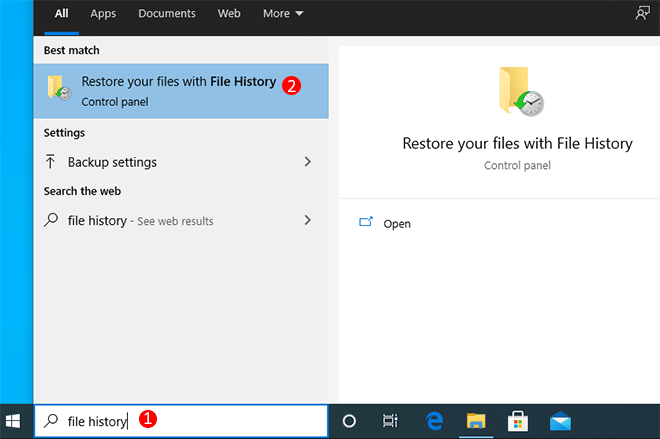Select the All search tab
Image resolution: width=660 pixels, height=439 pixels.
(x=61, y=13)
